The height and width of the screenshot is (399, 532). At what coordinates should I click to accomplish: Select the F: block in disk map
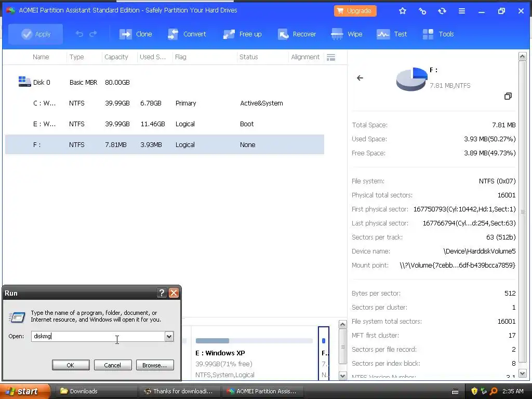click(324, 353)
